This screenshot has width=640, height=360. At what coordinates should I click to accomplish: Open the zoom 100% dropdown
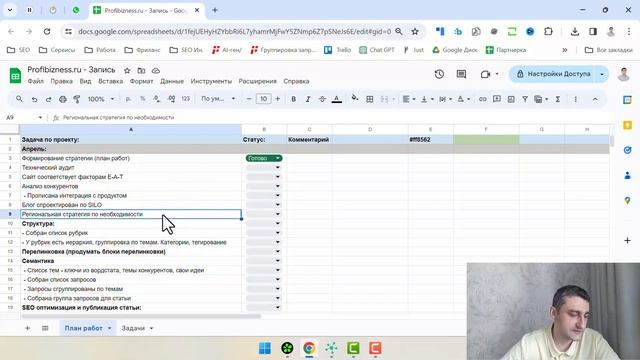(x=101, y=99)
